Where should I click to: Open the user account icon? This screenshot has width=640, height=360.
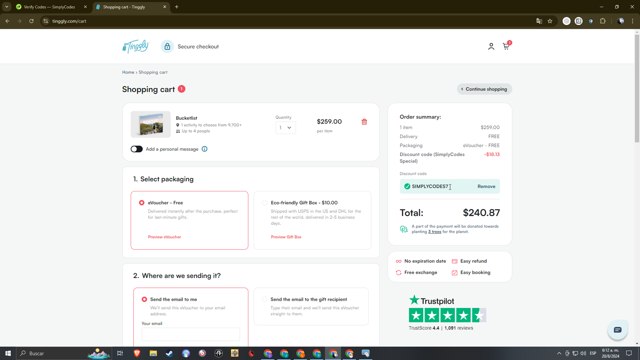coord(491,47)
